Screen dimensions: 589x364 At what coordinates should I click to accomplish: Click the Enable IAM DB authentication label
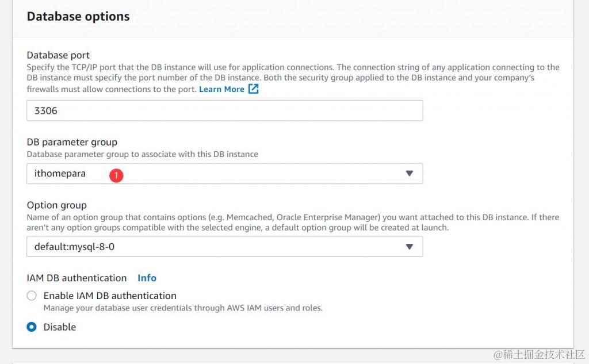pos(110,296)
